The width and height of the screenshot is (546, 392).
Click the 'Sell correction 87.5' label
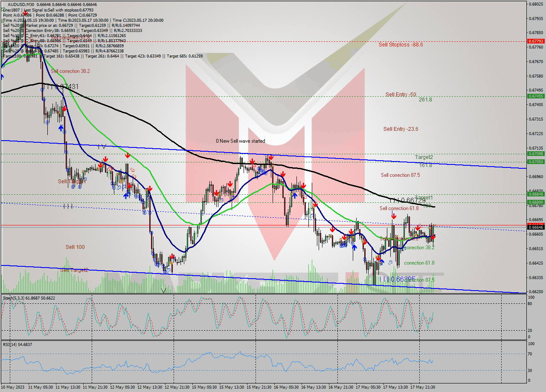[x=400, y=175]
